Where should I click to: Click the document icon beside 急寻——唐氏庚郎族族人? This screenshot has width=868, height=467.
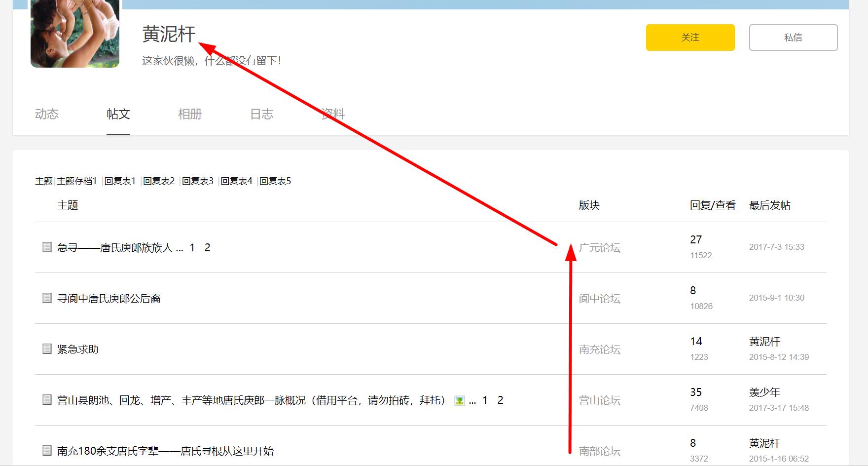tap(47, 247)
